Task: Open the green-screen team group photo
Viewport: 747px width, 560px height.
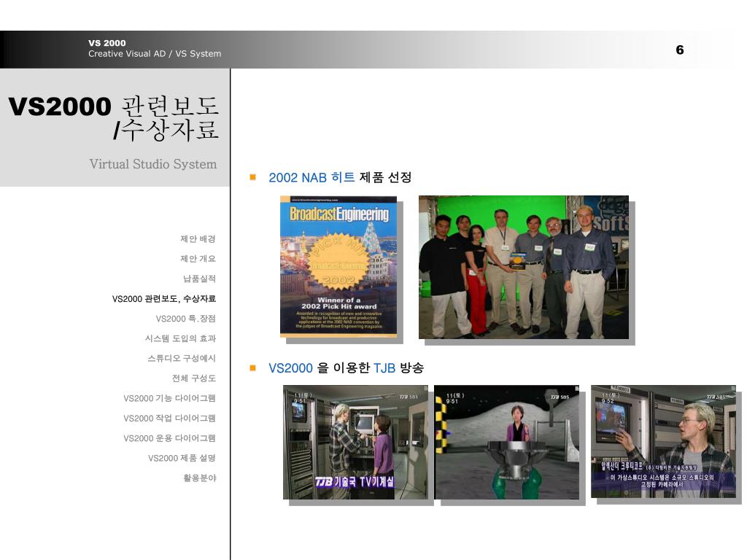Action: coord(524,267)
